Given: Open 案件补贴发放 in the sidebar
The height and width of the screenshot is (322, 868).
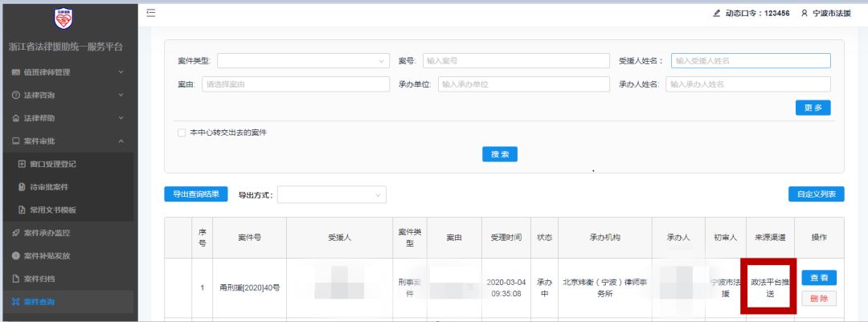Looking at the screenshot, I should [52, 256].
